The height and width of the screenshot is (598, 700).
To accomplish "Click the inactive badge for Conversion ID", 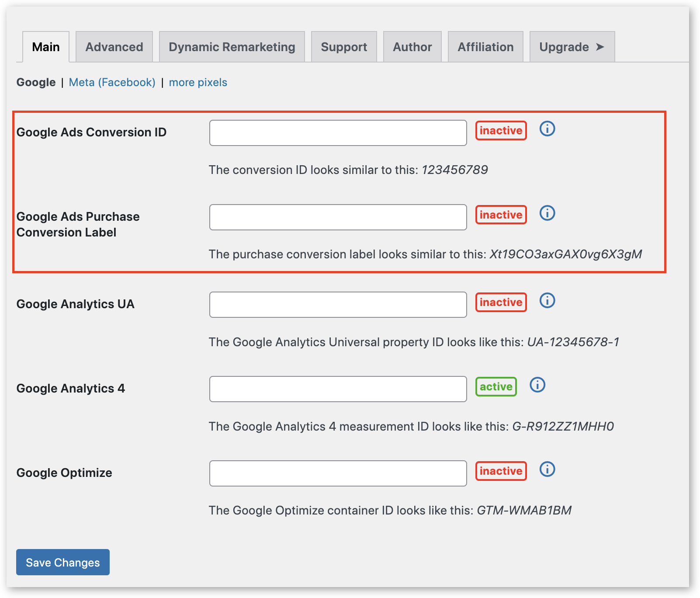I will pyautogui.click(x=501, y=130).
